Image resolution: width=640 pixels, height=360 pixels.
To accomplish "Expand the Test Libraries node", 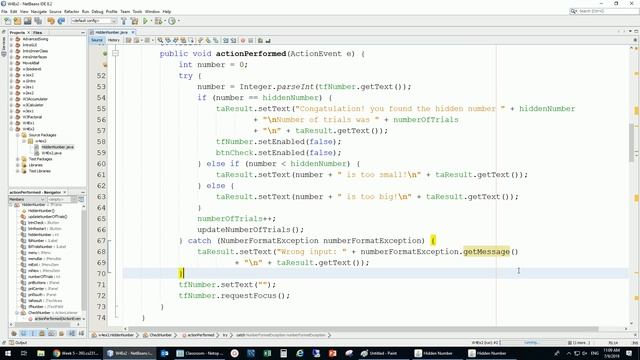I will point(18,171).
